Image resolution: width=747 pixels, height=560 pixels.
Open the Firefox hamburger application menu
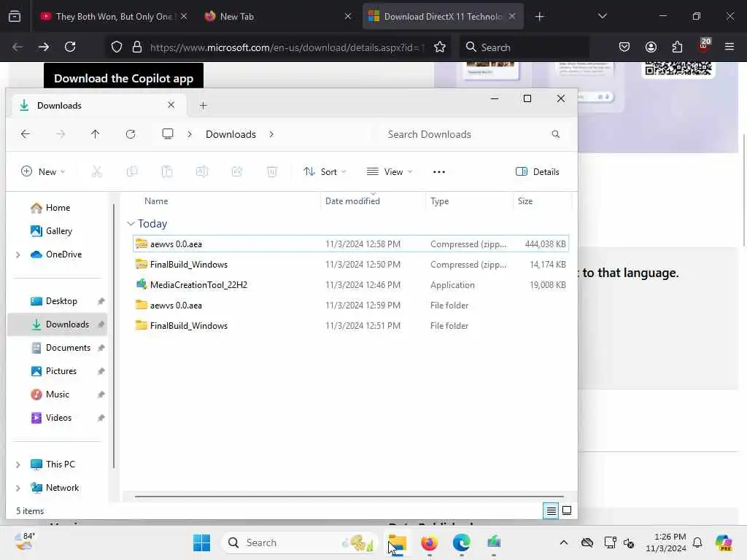coord(729,47)
